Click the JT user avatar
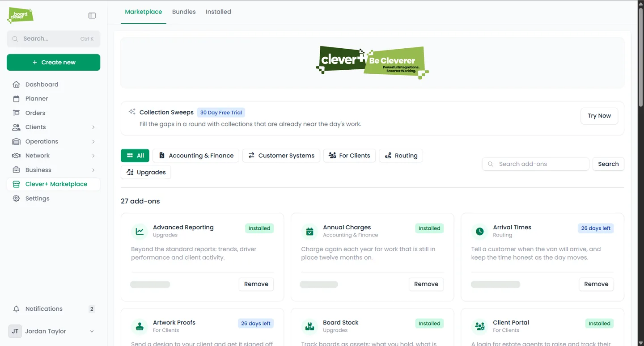Viewport: 644px width, 346px height. tap(15, 331)
